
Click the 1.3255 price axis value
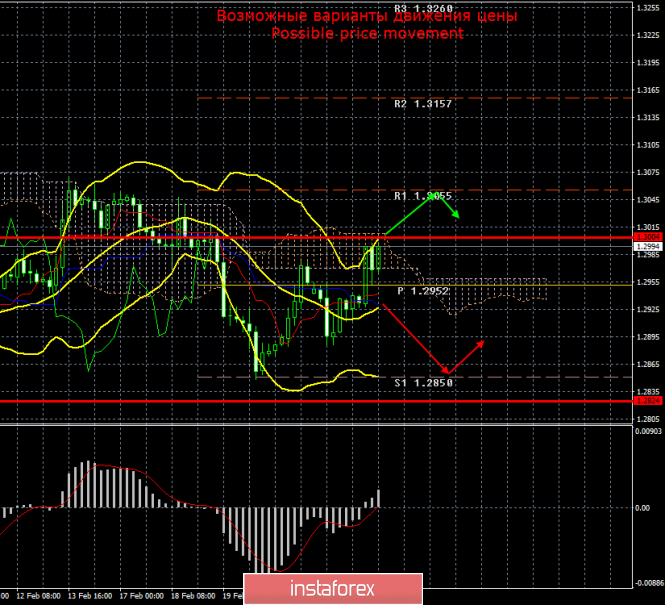(x=648, y=8)
